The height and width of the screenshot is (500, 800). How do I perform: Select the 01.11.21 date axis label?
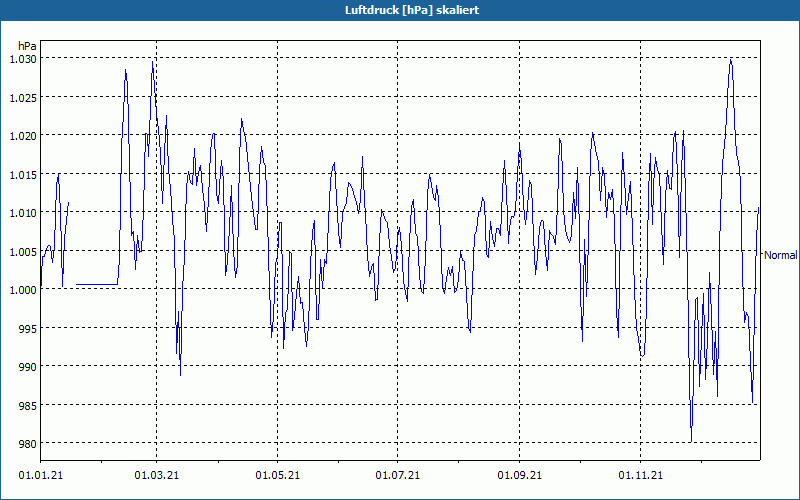(640, 475)
